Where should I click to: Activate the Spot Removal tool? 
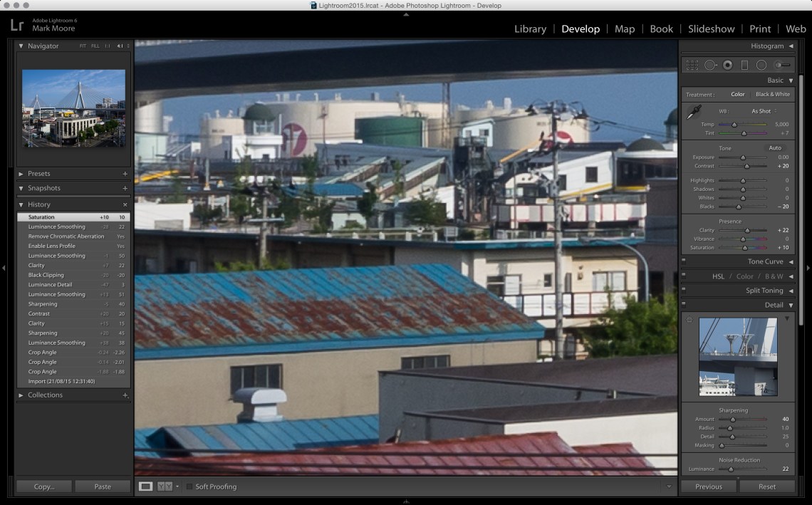710,65
